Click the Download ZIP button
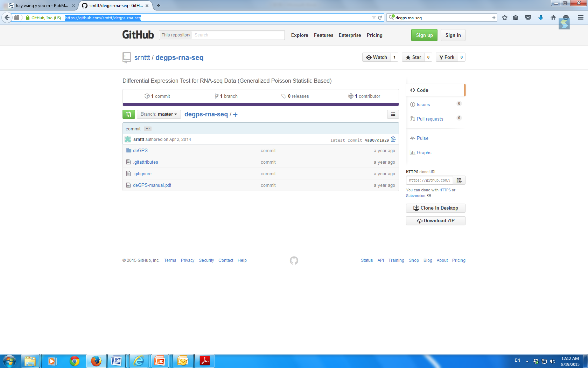 tap(435, 221)
